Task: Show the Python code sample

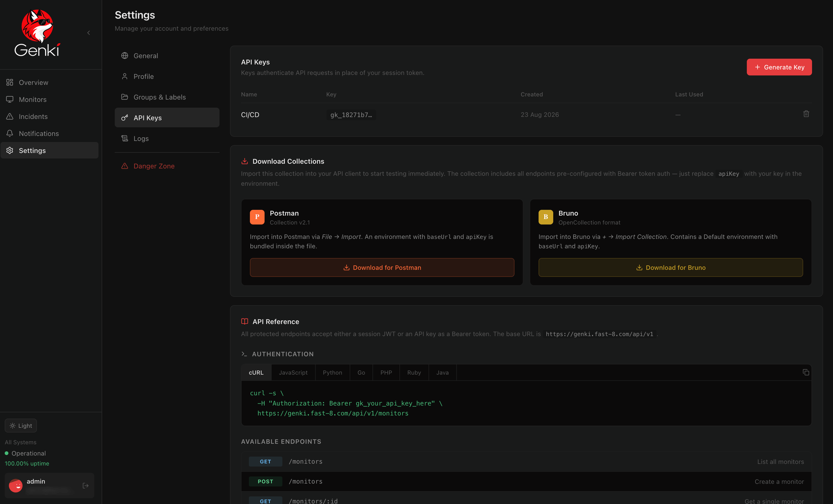Action: tap(332, 372)
